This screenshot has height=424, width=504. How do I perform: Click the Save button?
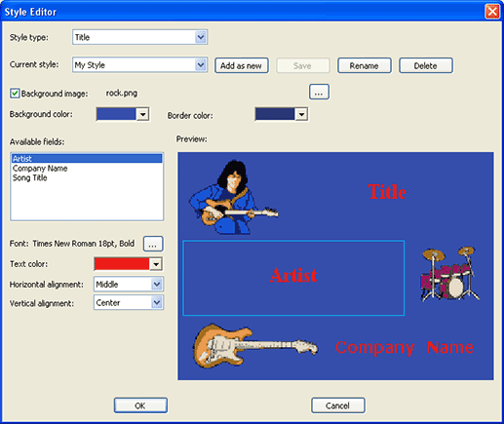(x=303, y=65)
